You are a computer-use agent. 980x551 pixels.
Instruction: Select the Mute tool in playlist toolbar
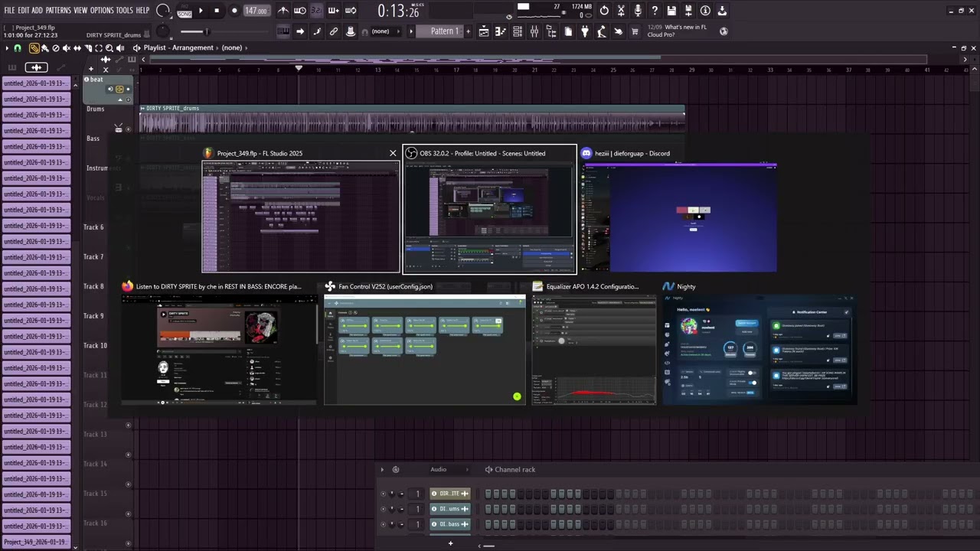pos(67,47)
